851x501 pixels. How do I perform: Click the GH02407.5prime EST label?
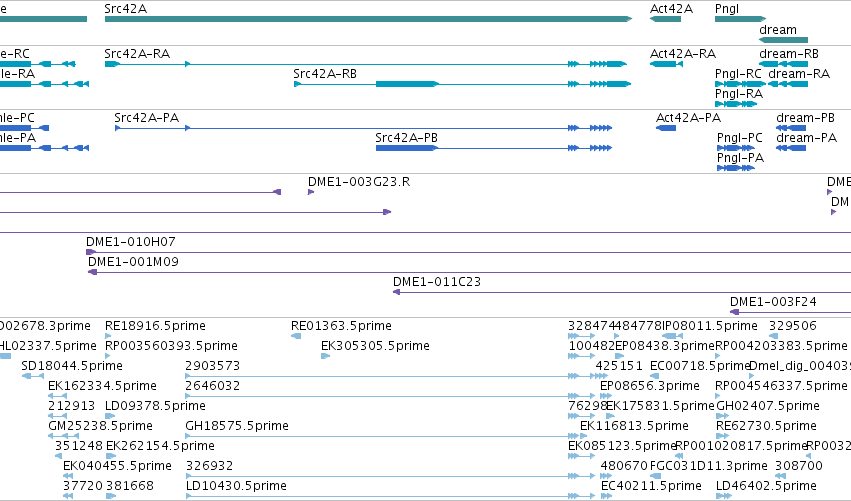(768, 406)
